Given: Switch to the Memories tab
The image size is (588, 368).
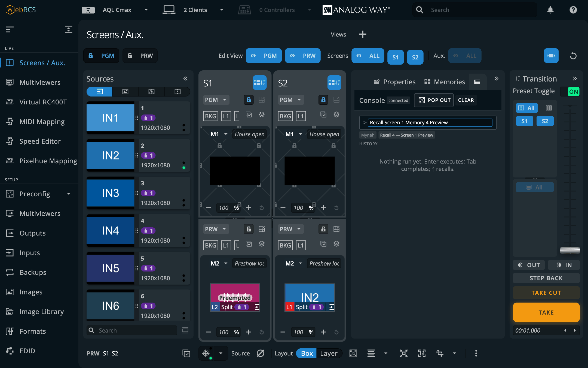Looking at the screenshot, I should (445, 82).
